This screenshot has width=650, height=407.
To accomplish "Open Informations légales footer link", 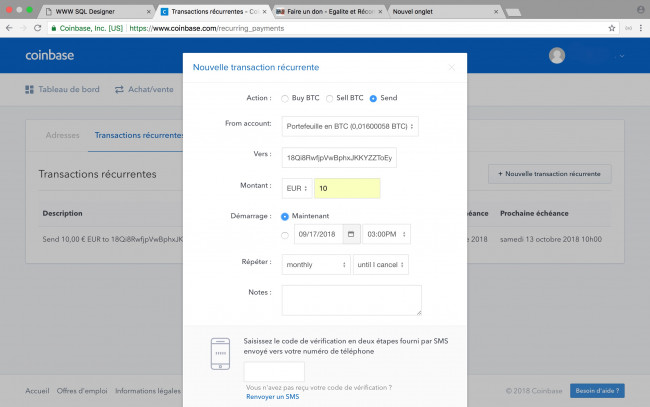I will pyautogui.click(x=148, y=391).
